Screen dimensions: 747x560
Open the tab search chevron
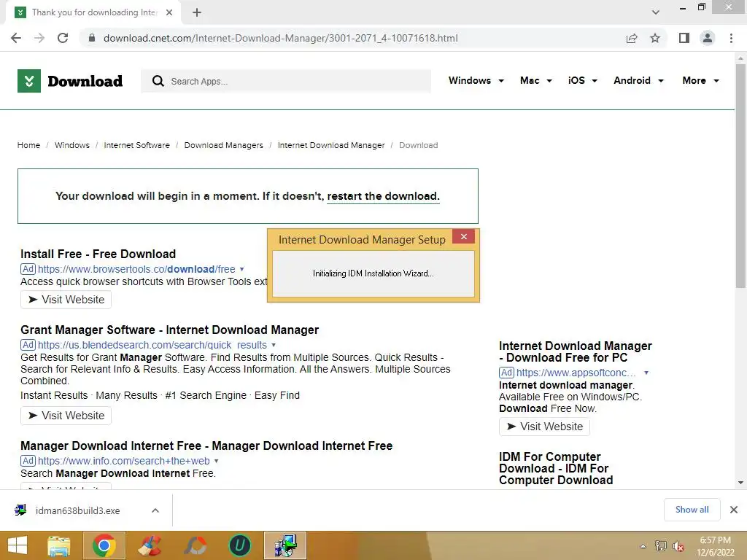point(656,12)
